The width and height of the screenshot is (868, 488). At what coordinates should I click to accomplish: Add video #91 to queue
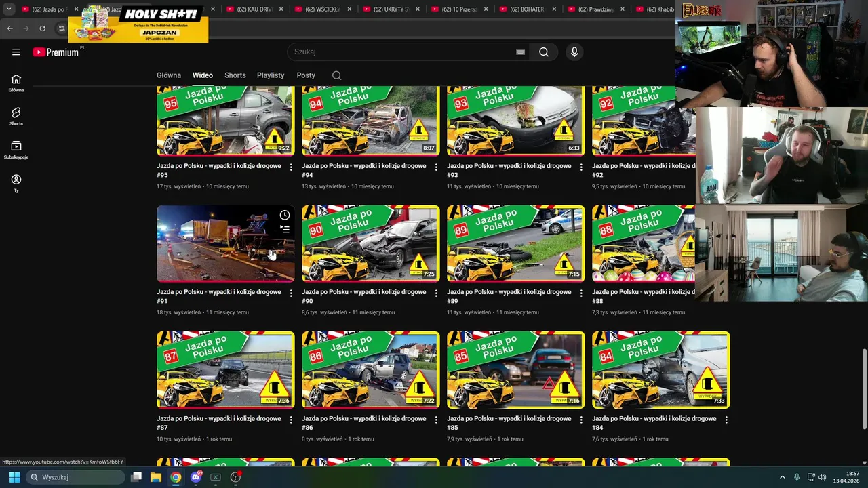click(x=285, y=230)
